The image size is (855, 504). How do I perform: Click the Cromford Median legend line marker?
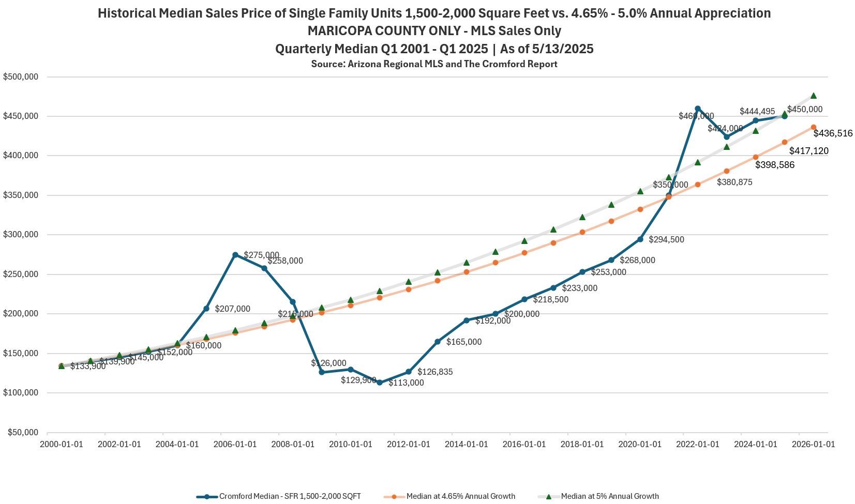(x=207, y=497)
